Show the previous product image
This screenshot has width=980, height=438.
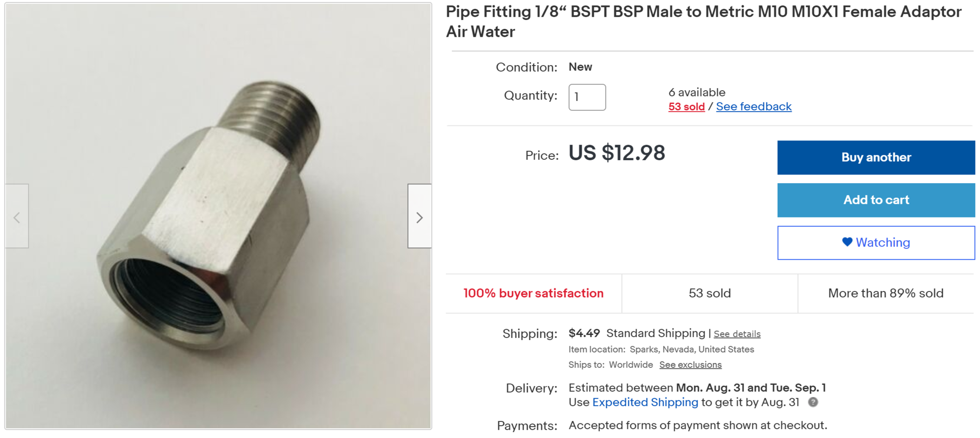click(x=17, y=217)
